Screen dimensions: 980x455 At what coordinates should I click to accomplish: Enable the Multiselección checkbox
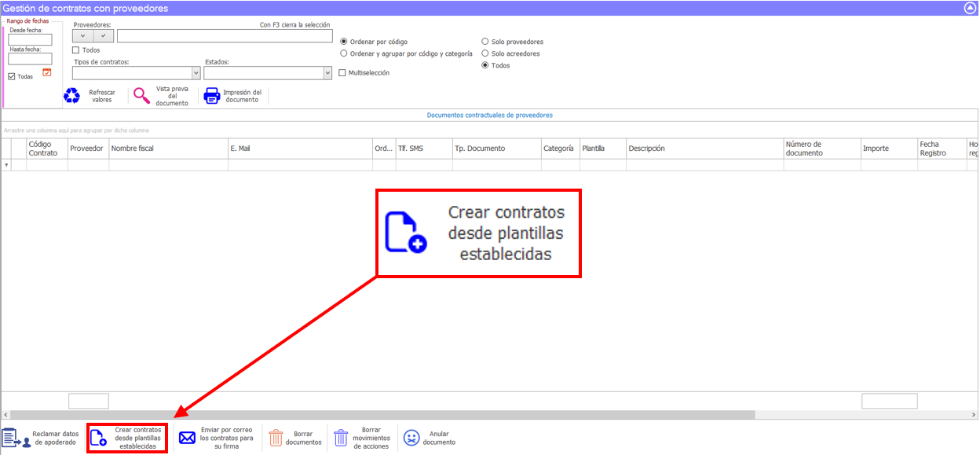(342, 71)
